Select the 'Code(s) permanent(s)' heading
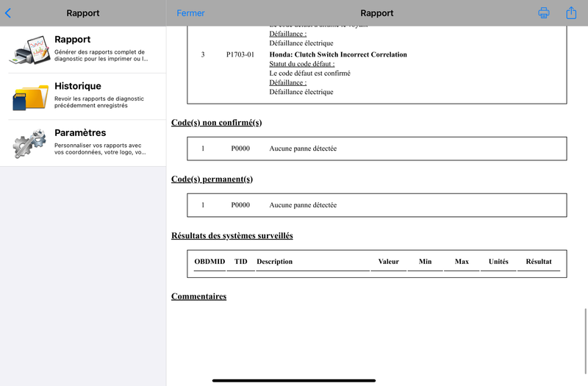Image resolution: width=588 pixels, height=386 pixels. [x=212, y=179]
